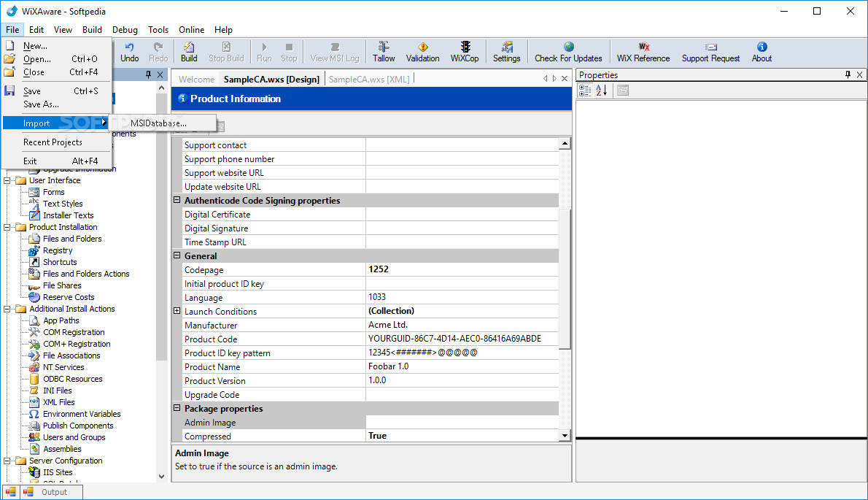Edit the Product Name value field
Viewport: 868px width, 500px height.
click(462, 366)
